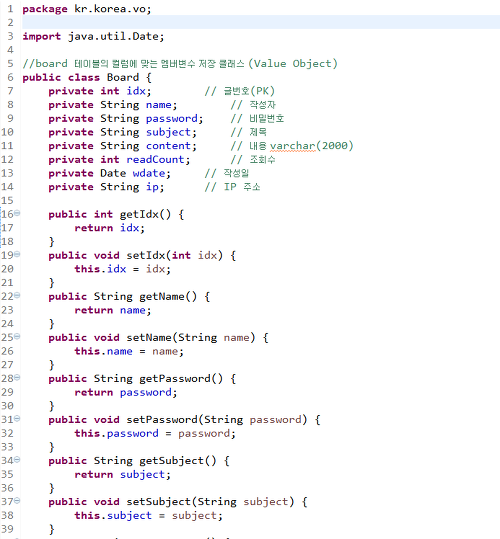
Task: Click the '(PK)' comment on line 7
Action: [x=263, y=91]
